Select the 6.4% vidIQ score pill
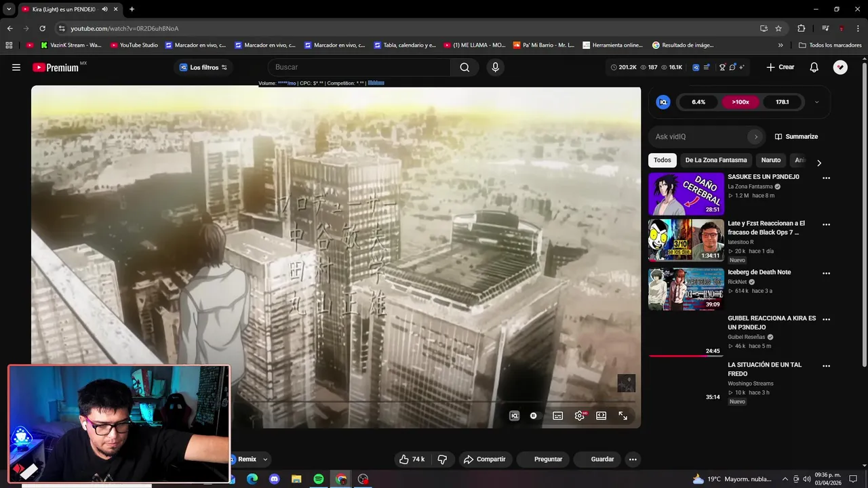 pos(698,102)
